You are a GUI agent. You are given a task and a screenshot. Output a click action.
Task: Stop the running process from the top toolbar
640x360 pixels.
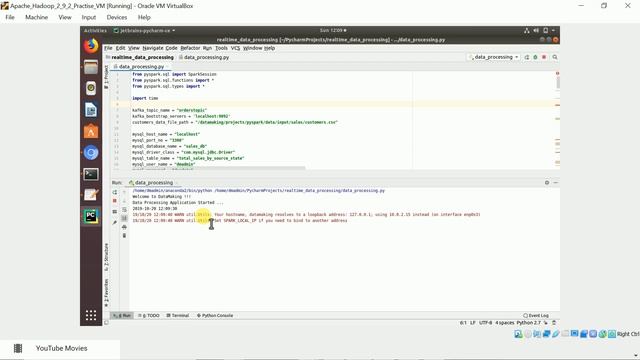(544, 57)
